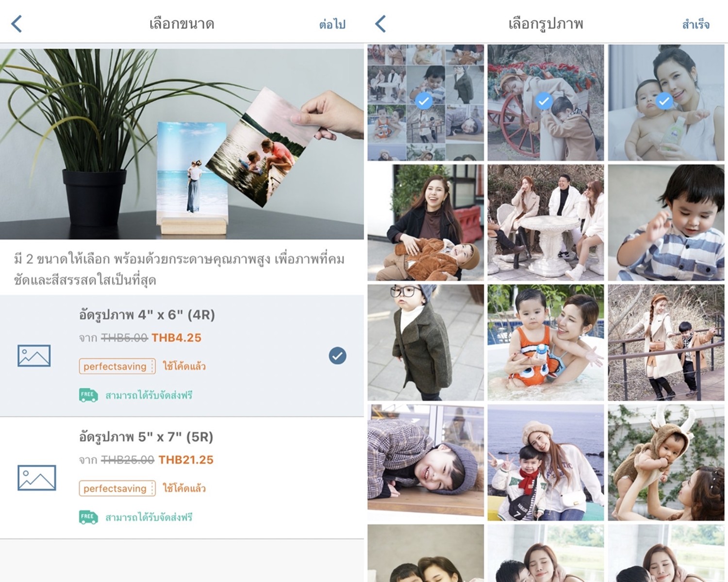Tap ต่อไป to proceed to next step
This screenshot has height=582, width=728.
pos(332,24)
